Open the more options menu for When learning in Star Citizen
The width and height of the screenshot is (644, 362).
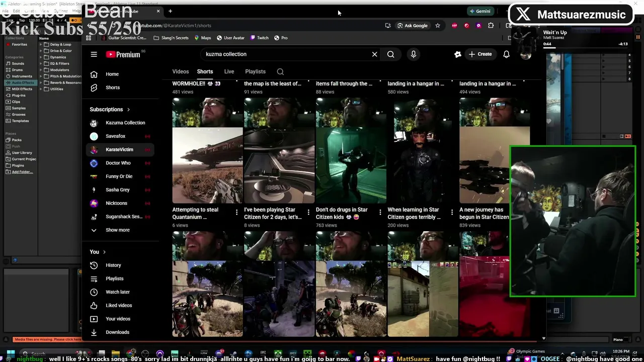click(452, 213)
